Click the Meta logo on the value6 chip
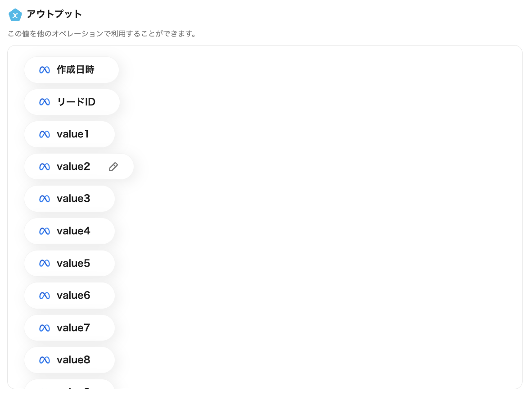This screenshot has width=532, height=401. pos(44,296)
